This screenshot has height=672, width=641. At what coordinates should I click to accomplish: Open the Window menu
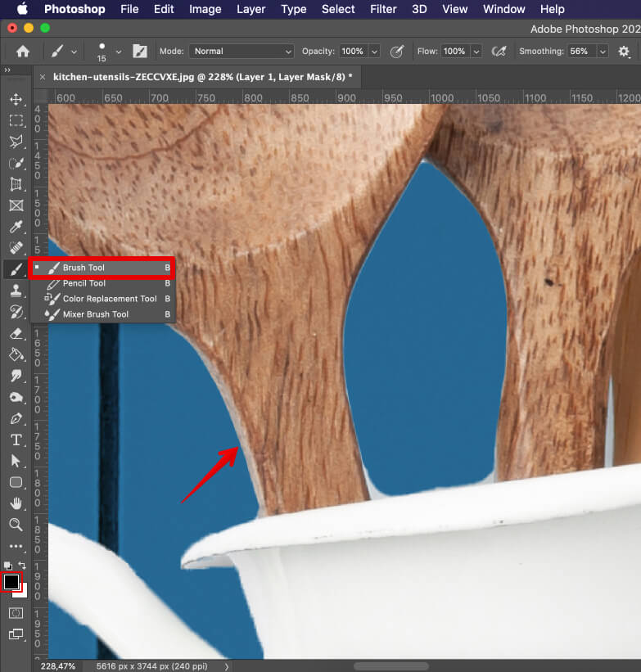pyautogui.click(x=503, y=9)
